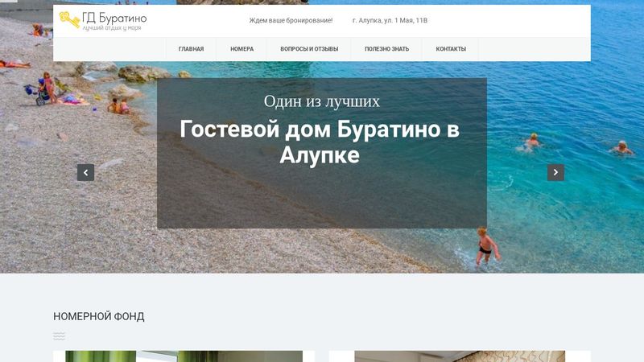The image size is (644, 362).
Task: Click the address г. Алупка, ул. 1 Мая, 11В
Action: [x=390, y=20]
